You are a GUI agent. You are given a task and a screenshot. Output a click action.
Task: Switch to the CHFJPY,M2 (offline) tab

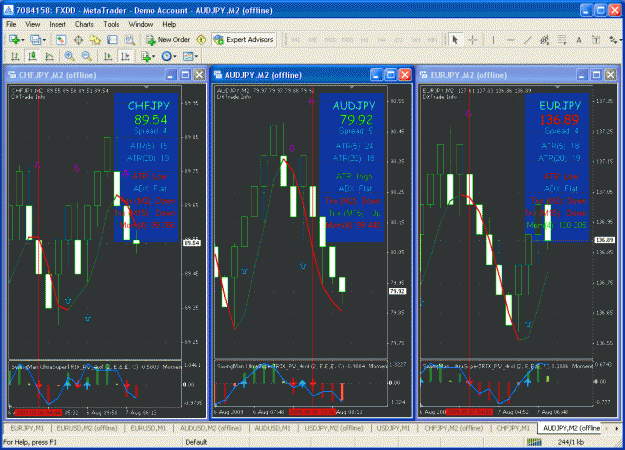click(x=454, y=428)
